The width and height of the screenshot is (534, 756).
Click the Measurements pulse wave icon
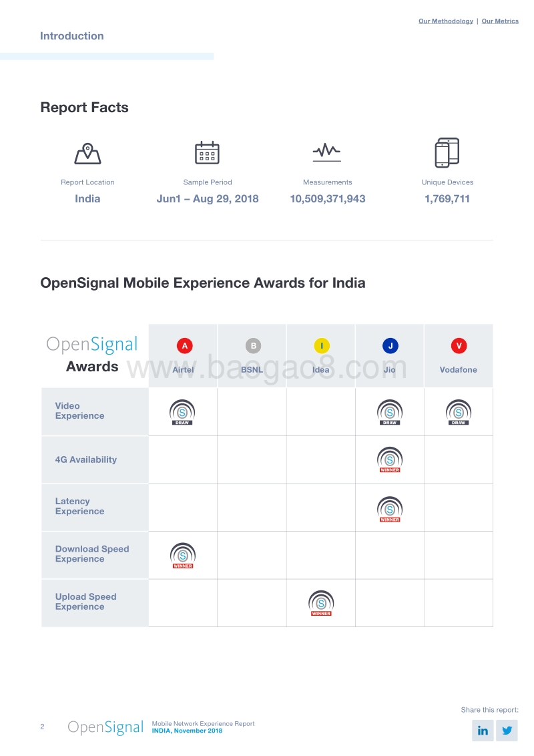pyautogui.click(x=327, y=152)
